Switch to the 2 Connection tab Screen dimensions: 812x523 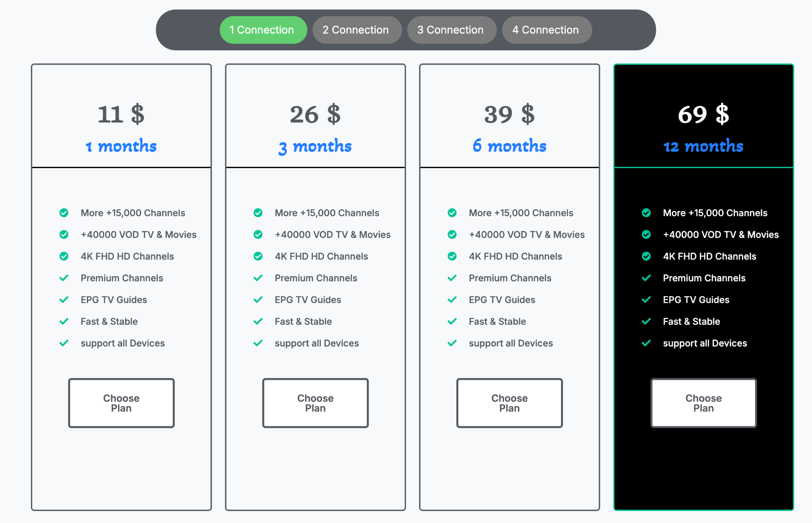coord(357,29)
